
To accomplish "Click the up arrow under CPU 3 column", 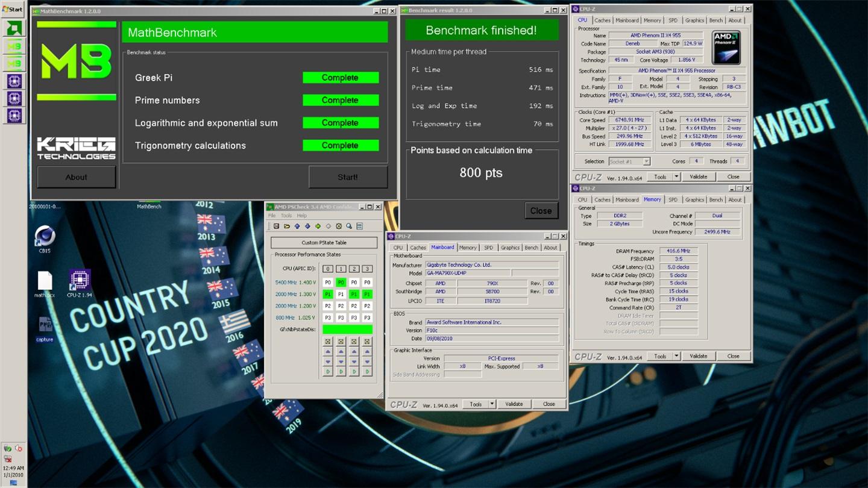I will 367,351.
